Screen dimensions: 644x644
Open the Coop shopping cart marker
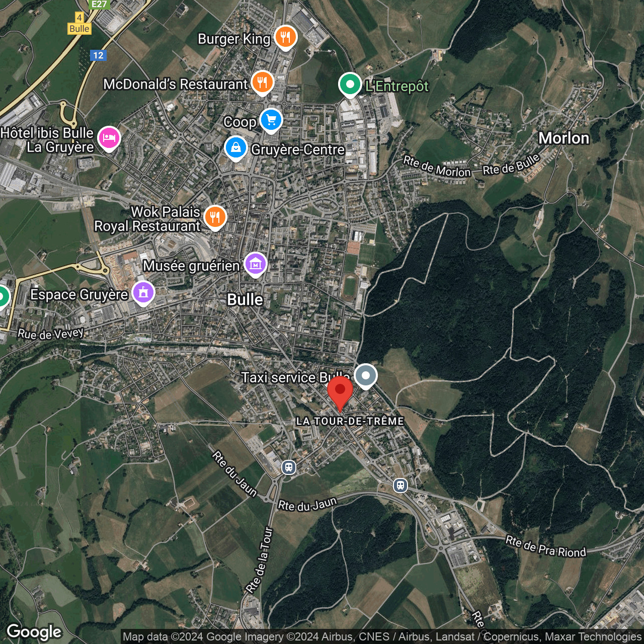click(x=271, y=120)
